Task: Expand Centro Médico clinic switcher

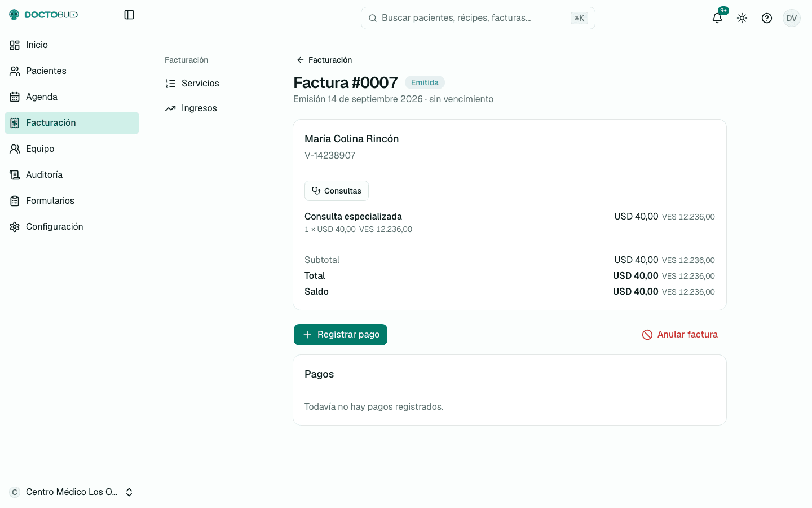Action: (x=72, y=492)
